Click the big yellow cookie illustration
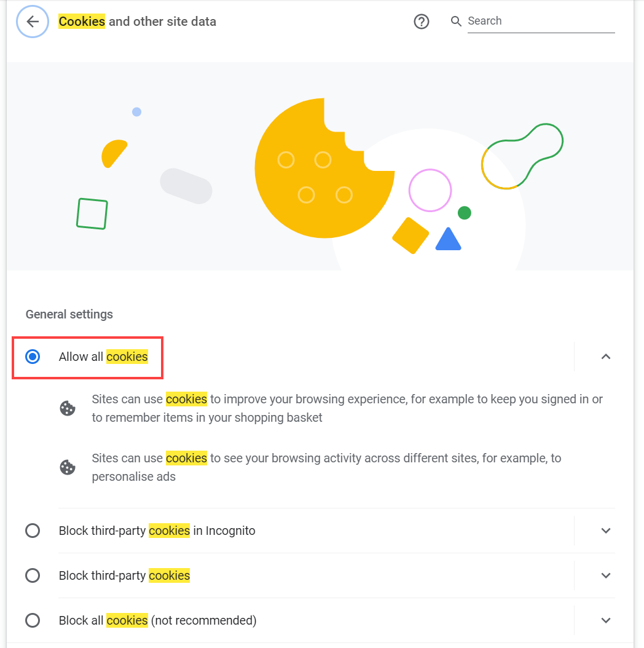The width and height of the screenshot is (644, 648). [323, 168]
